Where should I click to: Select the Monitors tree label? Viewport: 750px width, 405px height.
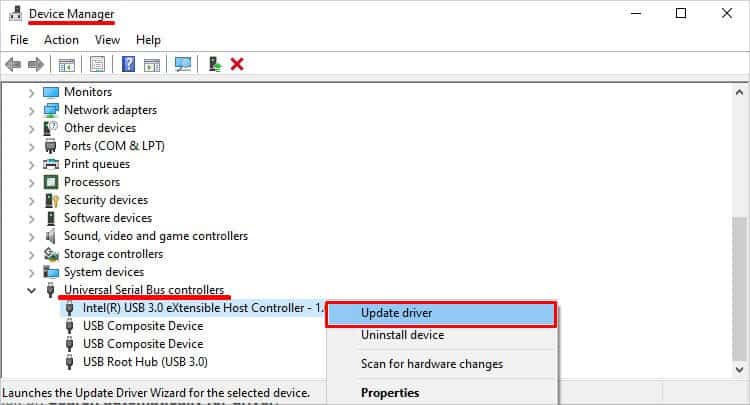(x=88, y=92)
